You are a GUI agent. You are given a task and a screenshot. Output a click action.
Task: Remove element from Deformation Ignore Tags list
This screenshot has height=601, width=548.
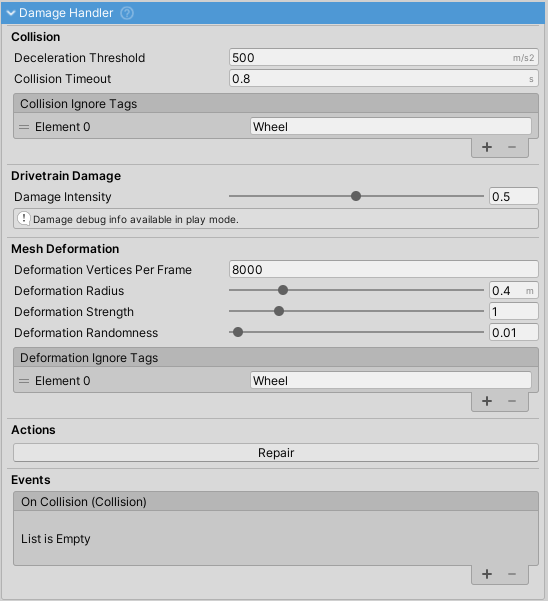[x=512, y=401]
